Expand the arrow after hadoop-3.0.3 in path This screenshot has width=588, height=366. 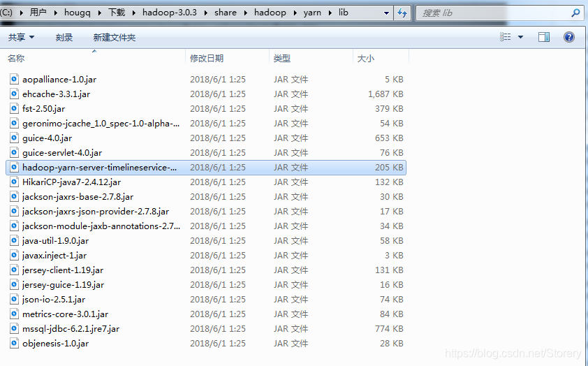(205, 13)
